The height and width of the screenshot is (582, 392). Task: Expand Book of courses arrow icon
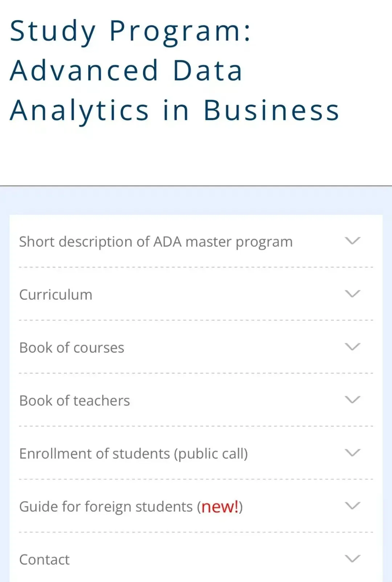(x=352, y=347)
